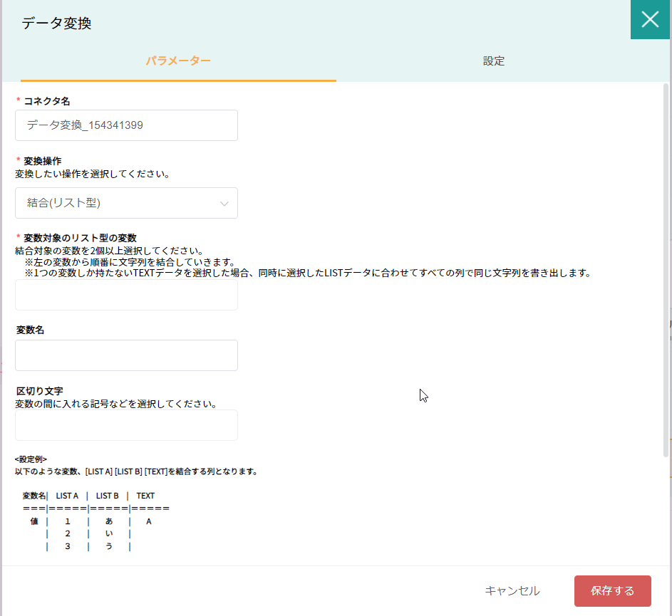Close the データ変換 dialog with the X icon
Image resolution: width=672 pixels, height=616 pixels.
tap(650, 20)
